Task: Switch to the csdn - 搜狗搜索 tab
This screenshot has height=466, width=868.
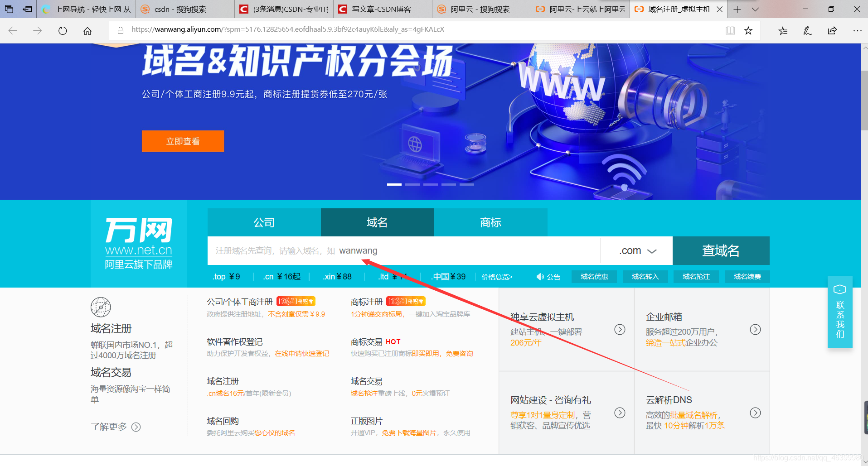Action: tap(184, 9)
